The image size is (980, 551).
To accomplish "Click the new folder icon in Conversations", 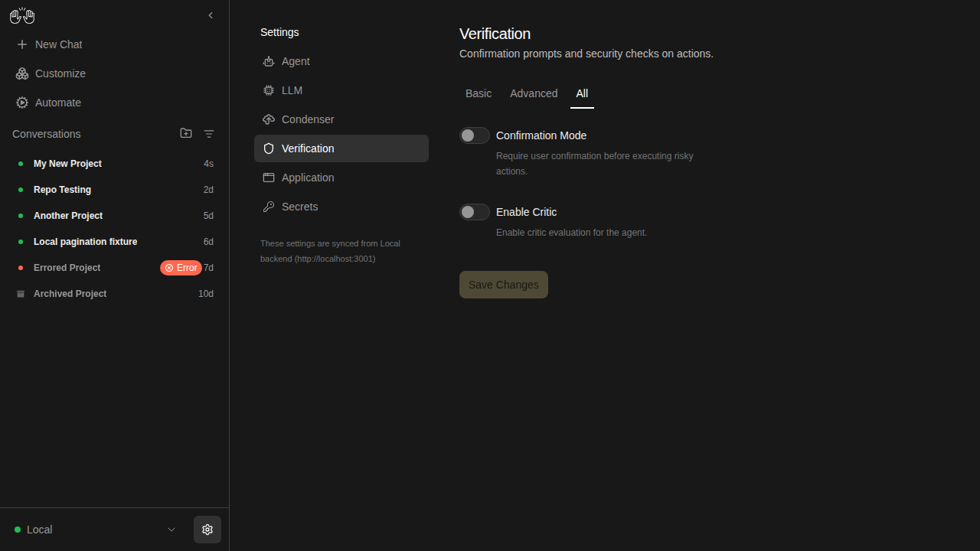I will point(186,133).
